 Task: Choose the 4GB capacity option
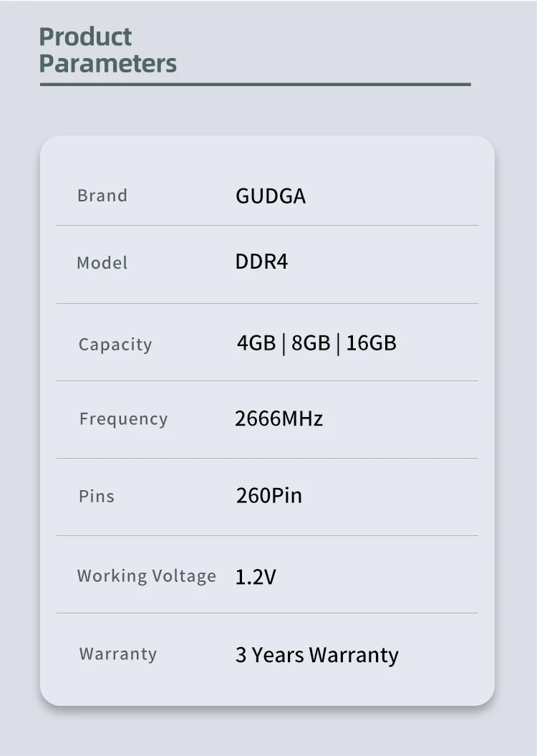click(256, 343)
